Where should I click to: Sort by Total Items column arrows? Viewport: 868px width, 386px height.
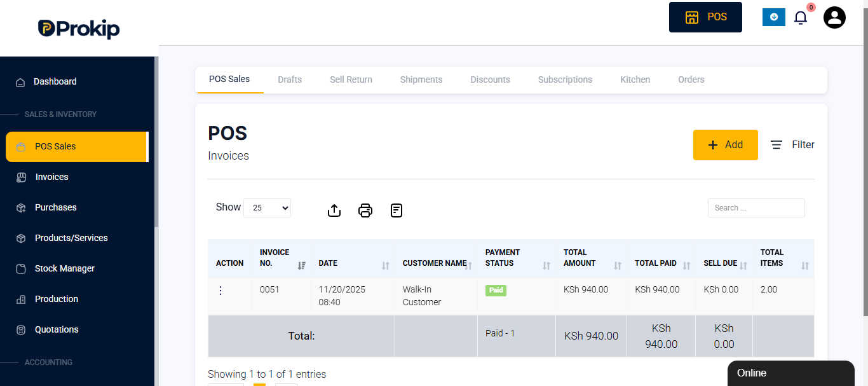click(805, 266)
